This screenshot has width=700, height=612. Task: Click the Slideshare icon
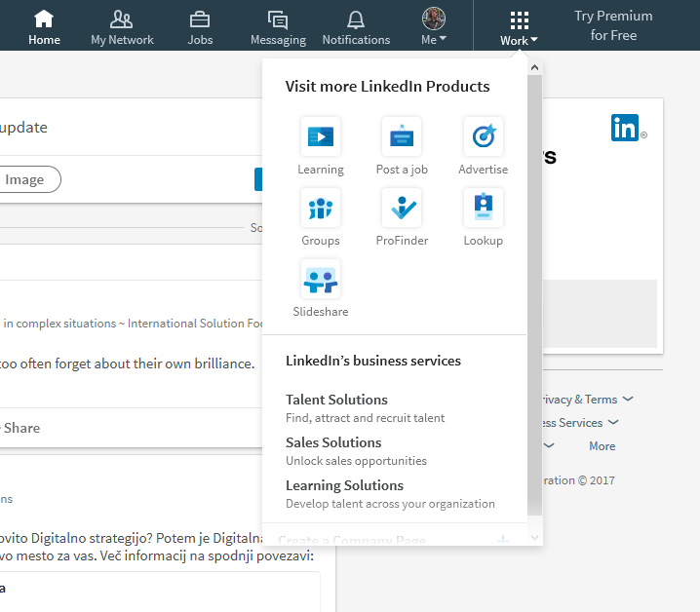coord(321,280)
